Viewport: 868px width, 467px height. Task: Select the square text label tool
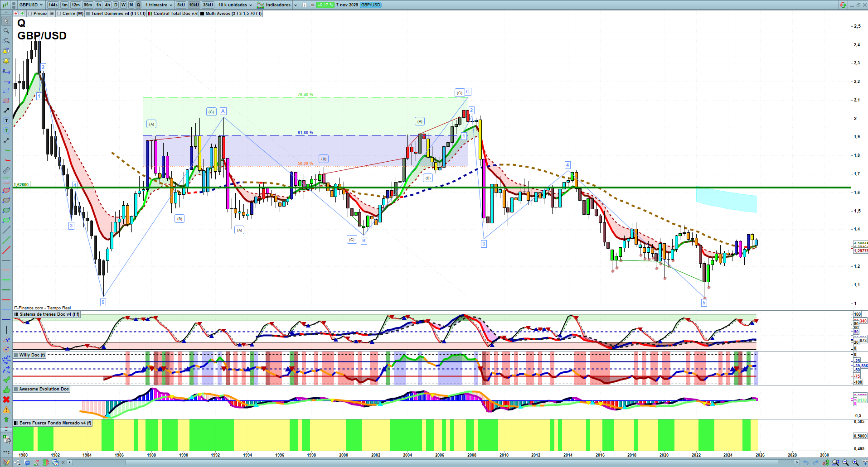pos(6,120)
